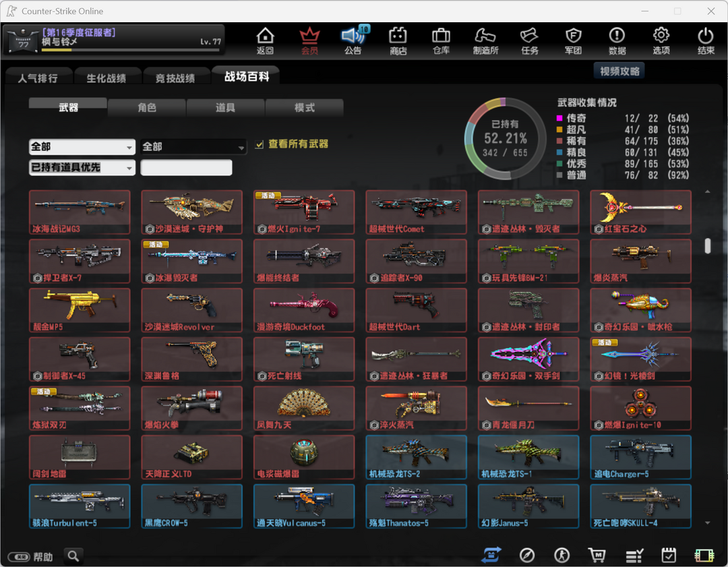This screenshot has width=728, height=567.
Task: Open the 商店 shop icon
Action: [x=398, y=41]
